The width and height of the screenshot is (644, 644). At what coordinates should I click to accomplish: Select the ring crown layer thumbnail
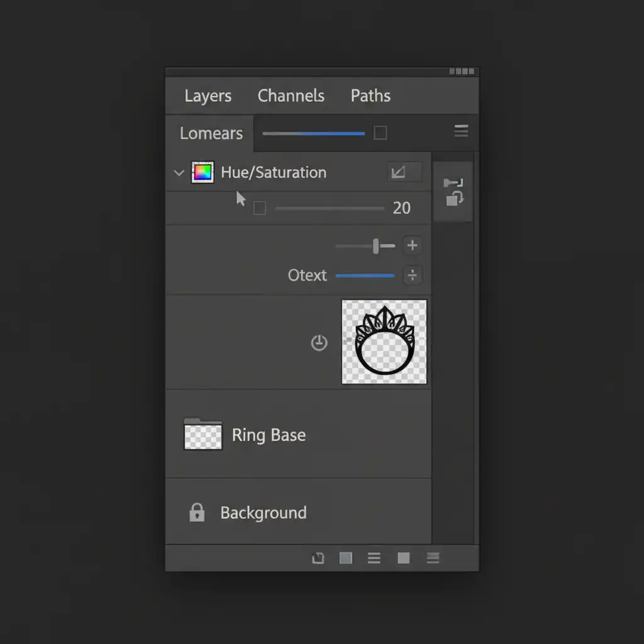384,341
